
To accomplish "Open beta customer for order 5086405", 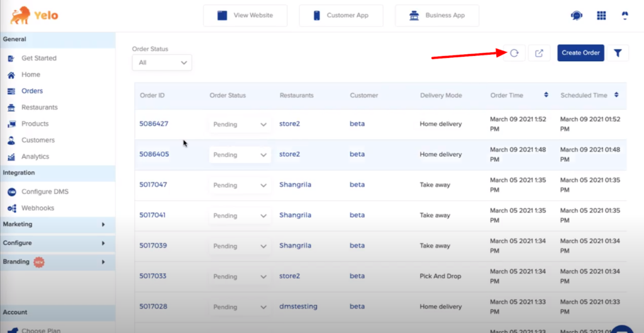I will [x=357, y=154].
